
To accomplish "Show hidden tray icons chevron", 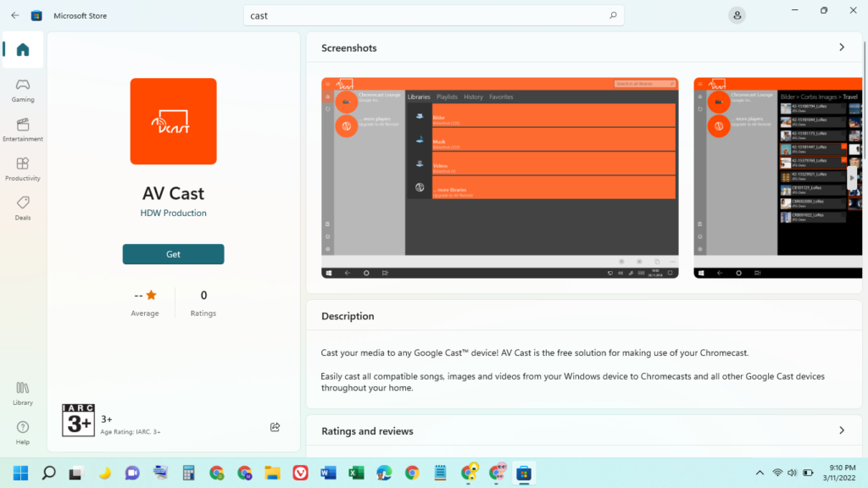I will pyautogui.click(x=759, y=473).
